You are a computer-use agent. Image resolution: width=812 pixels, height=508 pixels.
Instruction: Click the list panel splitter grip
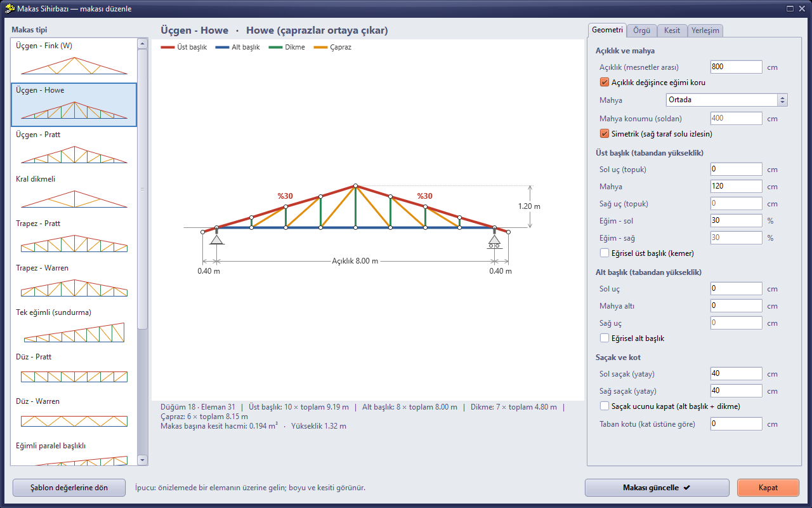click(x=143, y=189)
